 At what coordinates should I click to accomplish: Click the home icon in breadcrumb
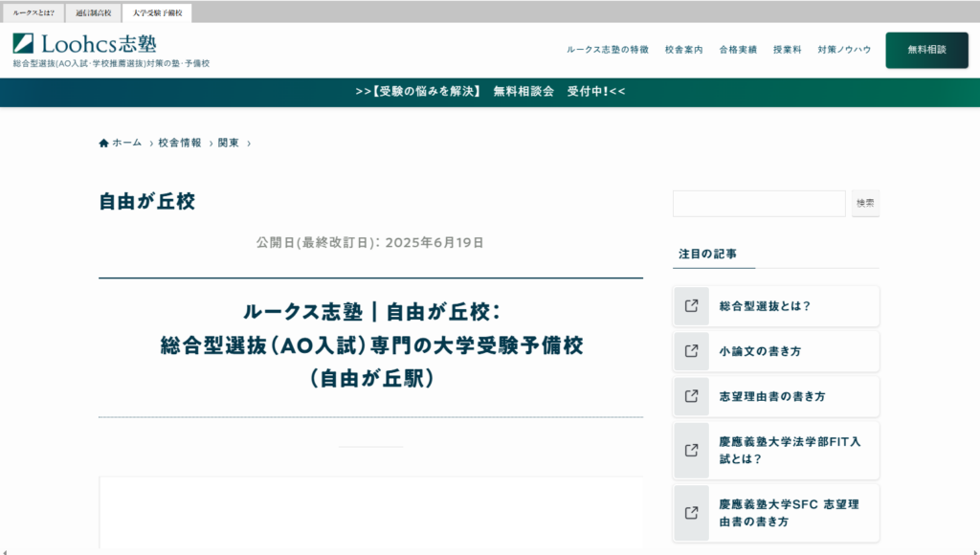(x=103, y=144)
